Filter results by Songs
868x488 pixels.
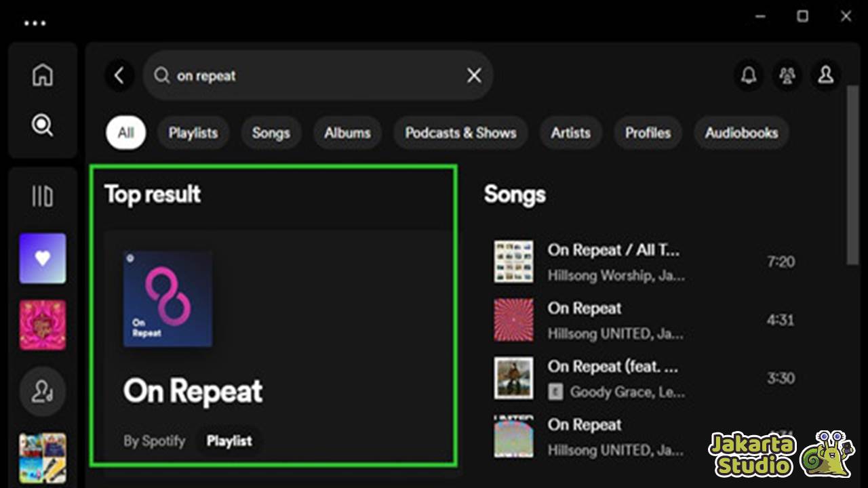coord(271,133)
